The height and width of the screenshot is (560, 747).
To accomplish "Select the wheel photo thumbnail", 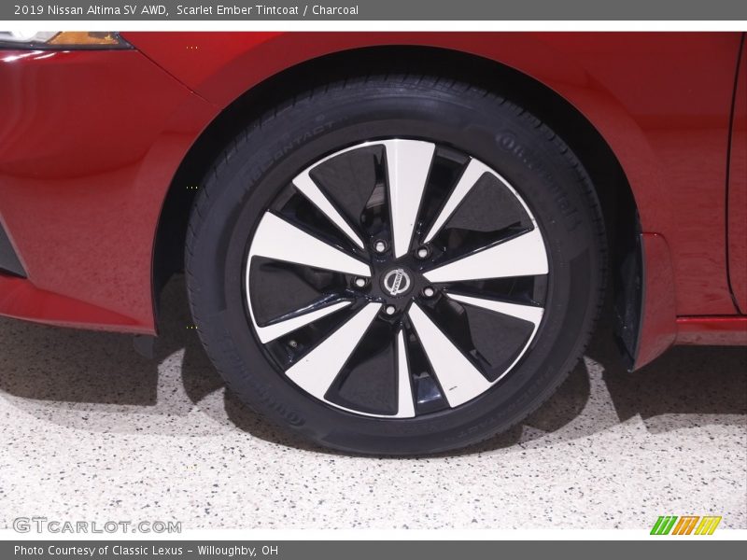I will (x=373, y=280).
